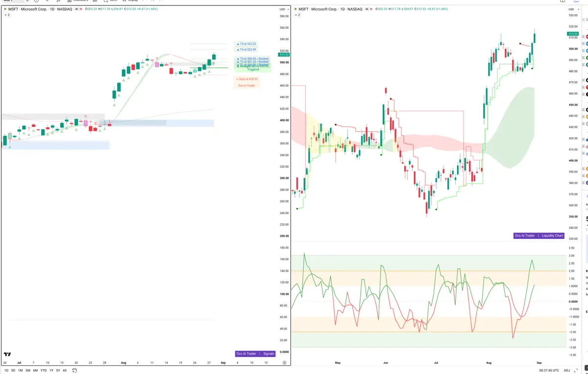Click the 513.53 current price tag on left chart

285,55
